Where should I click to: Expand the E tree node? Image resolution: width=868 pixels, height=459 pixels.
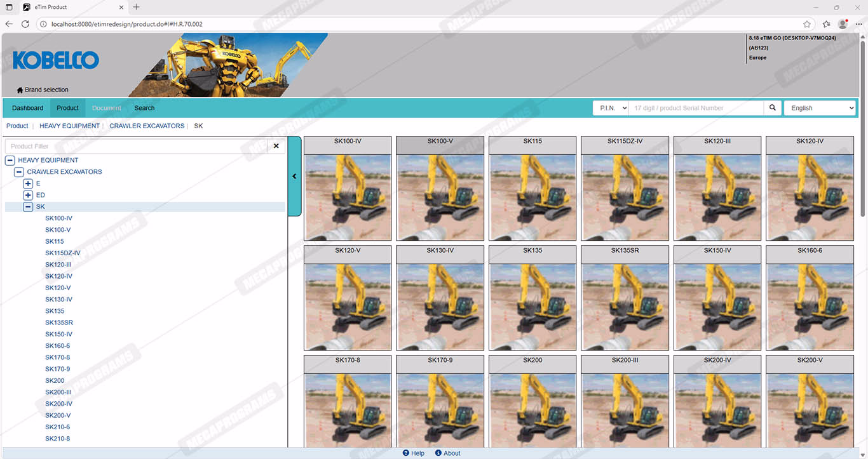[28, 183]
